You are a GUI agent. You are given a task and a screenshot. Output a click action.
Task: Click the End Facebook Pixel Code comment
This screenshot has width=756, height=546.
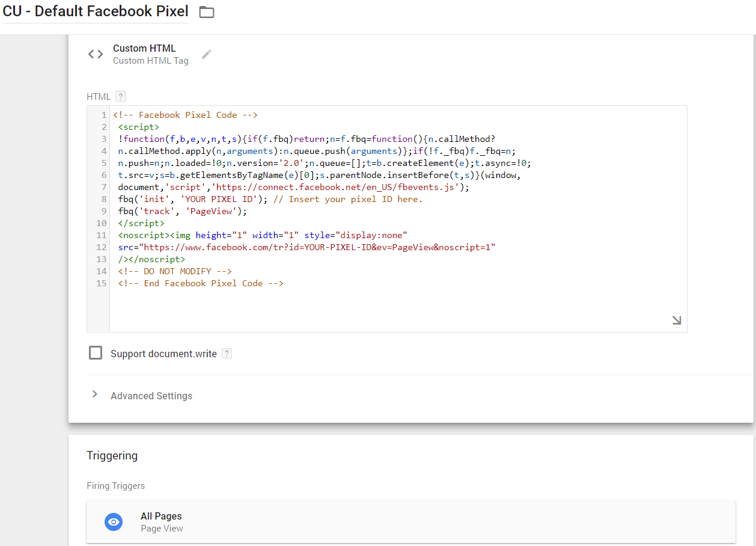click(201, 283)
